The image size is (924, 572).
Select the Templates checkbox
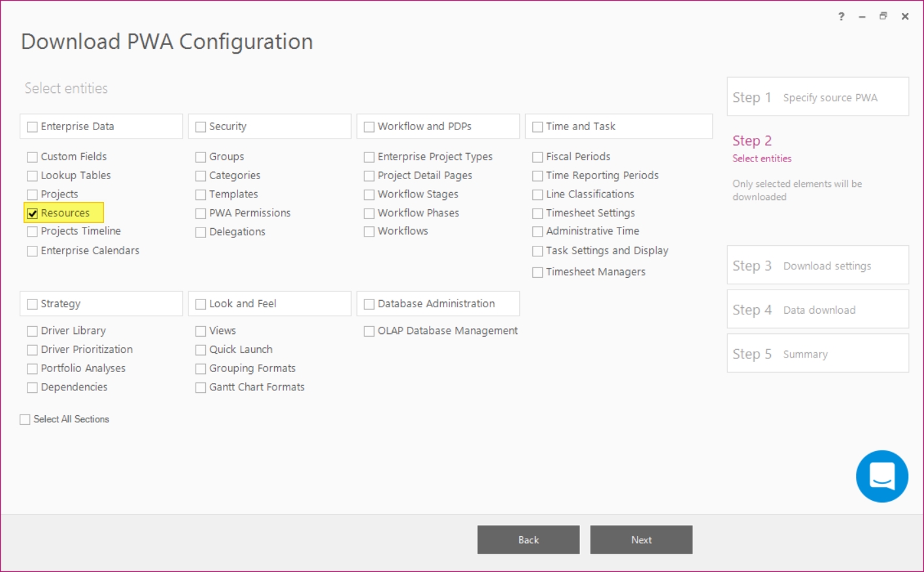coord(201,195)
